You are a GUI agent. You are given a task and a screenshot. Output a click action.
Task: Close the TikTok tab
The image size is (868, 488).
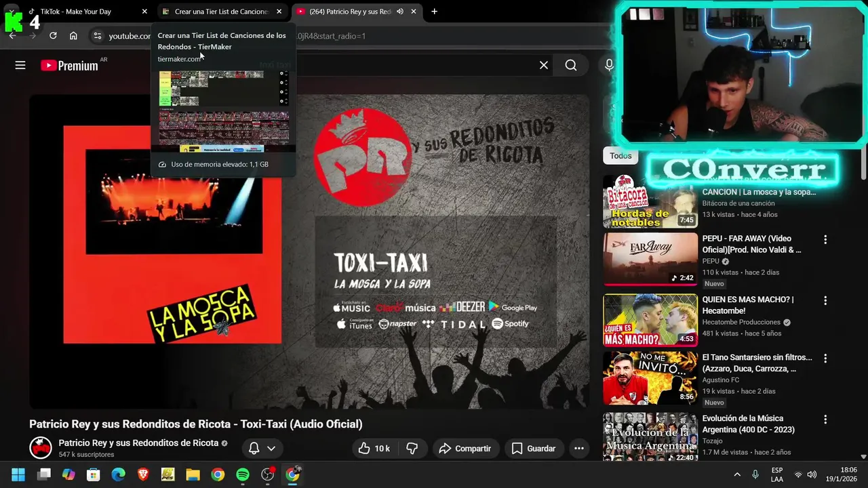[x=144, y=12]
